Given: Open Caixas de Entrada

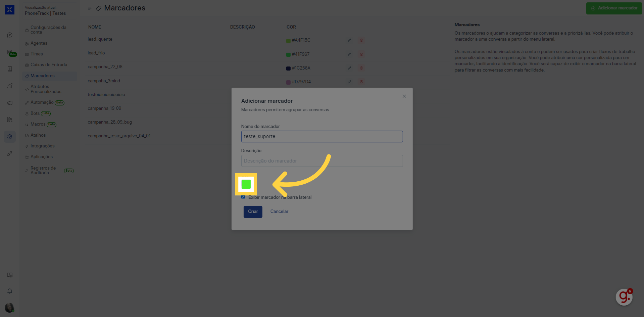Looking at the screenshot, I should coord(50,65).
